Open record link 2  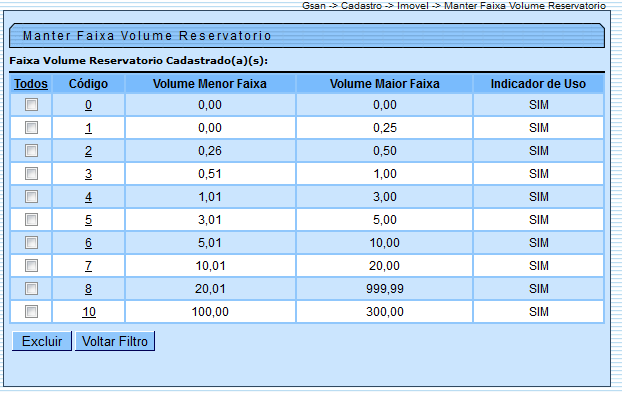pos(88,151)
